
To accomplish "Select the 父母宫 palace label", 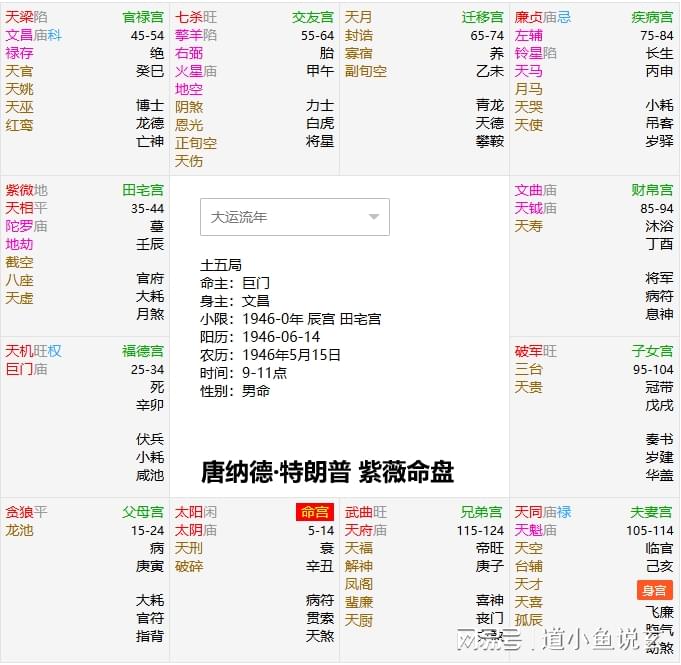I will tap(143, 512).
